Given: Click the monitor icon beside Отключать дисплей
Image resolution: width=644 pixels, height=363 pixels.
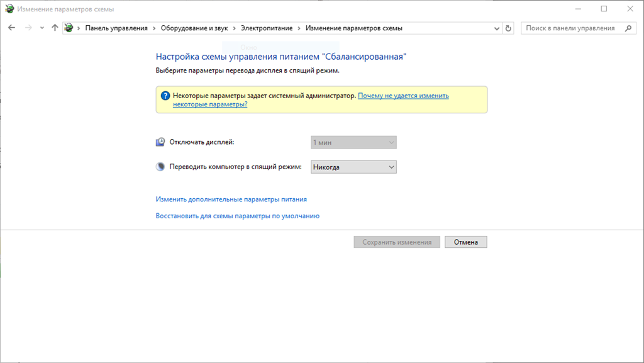Looking at the screenshot, I should (160, 142).
